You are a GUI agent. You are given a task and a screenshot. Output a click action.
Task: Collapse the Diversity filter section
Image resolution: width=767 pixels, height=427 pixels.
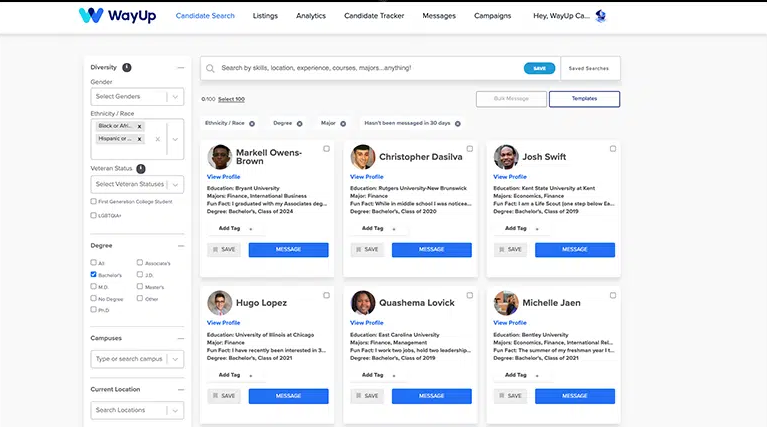coord(181,67)
